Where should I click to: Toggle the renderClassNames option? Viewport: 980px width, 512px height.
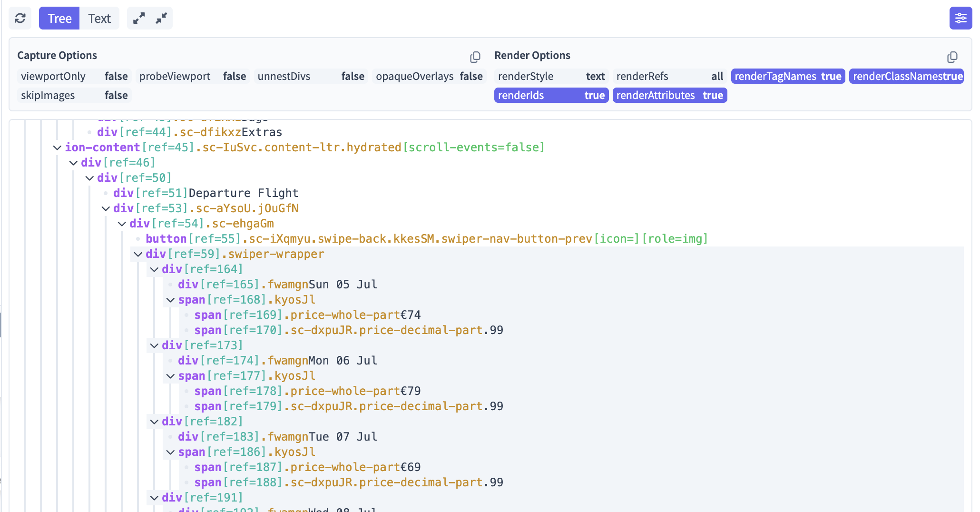(907, 76)
